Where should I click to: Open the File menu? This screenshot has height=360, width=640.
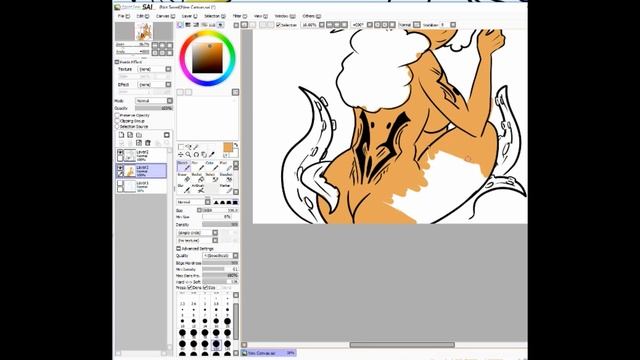click(123, 16)
